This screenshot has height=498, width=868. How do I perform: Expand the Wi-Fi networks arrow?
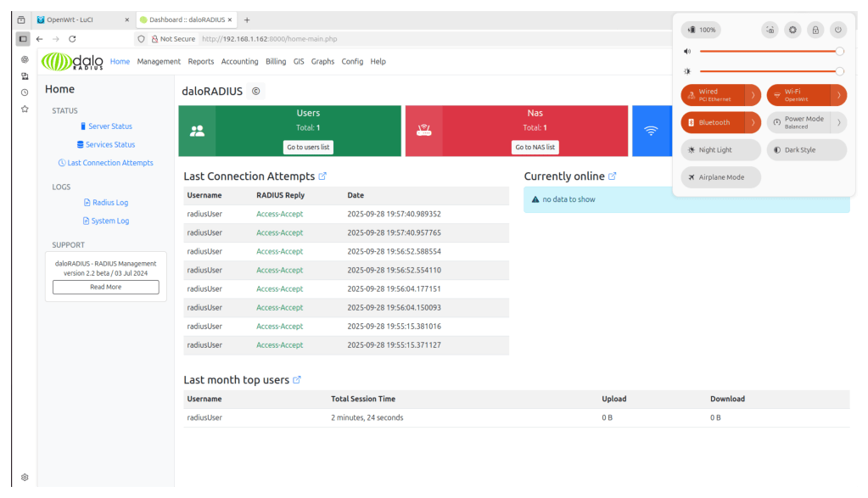coord(838,95)
